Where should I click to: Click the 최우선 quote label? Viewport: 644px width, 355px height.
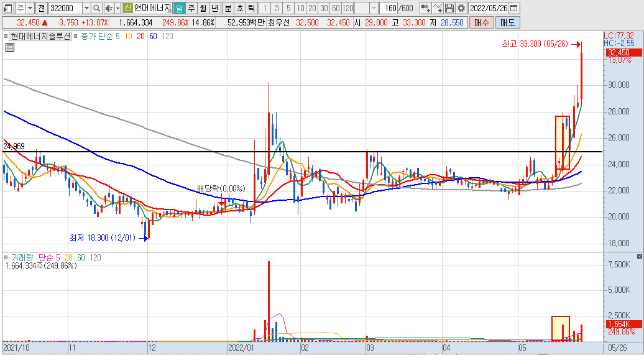coord(278,22)
